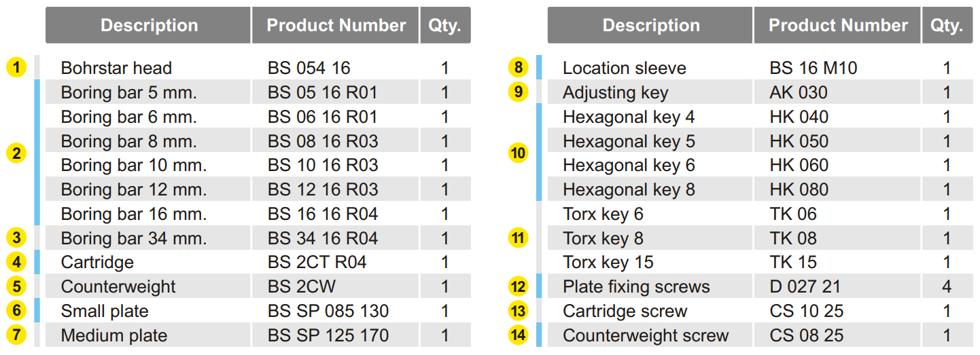Click the left table Description header
The width and height of the screenshot is (980, 355).
(149, 25)
